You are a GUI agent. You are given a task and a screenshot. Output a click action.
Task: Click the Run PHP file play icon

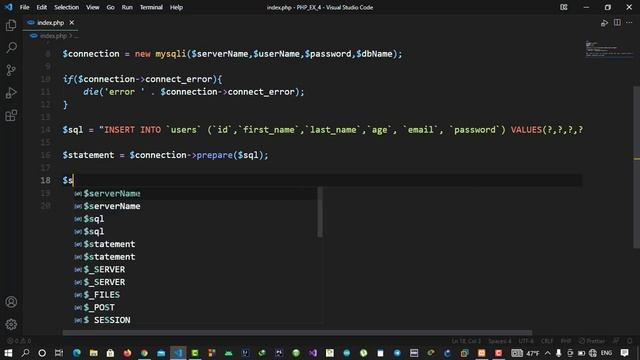604,23
